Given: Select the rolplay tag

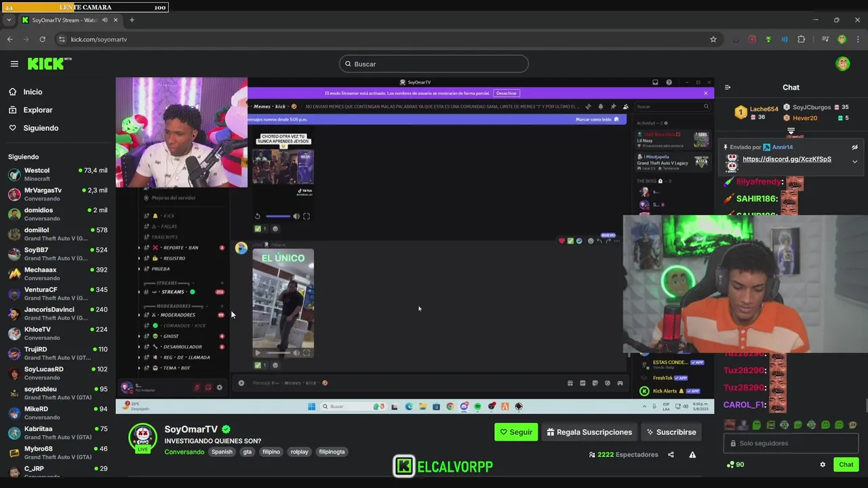Looking at the screenshot, I should [x=300, y=452].
